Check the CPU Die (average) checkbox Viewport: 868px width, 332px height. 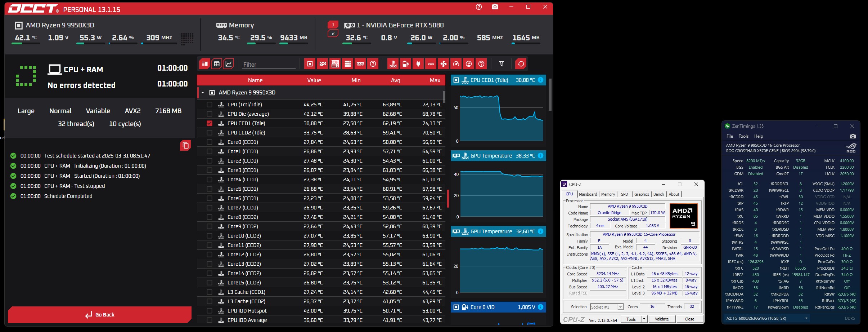coord(210,114)
